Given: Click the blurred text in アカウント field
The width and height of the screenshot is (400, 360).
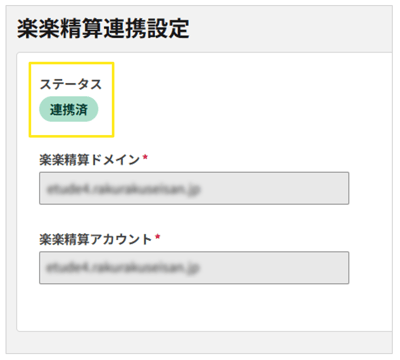Looking at the screenshot, I should (123, 268).
